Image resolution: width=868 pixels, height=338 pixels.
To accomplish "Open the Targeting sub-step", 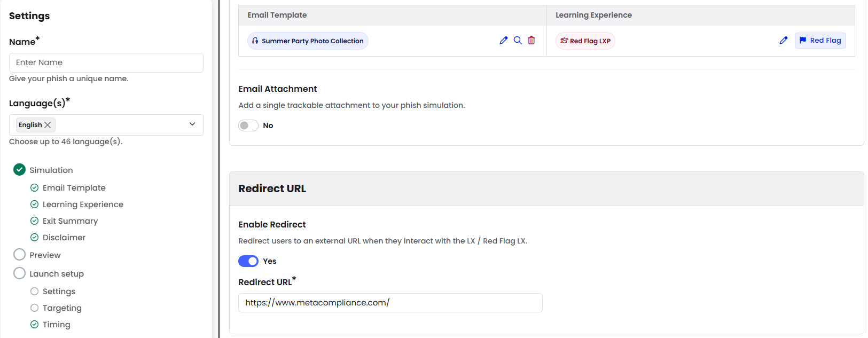I will click(62, 308).
